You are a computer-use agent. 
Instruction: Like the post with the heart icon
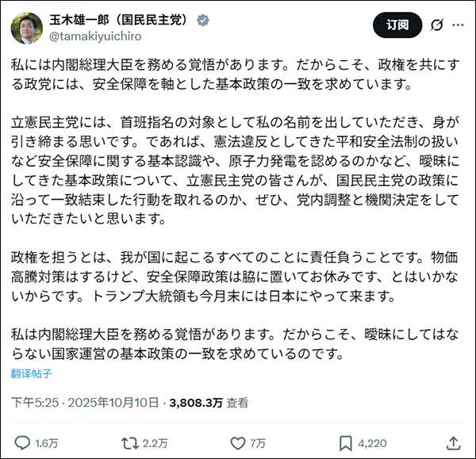[x=236, y=442]
